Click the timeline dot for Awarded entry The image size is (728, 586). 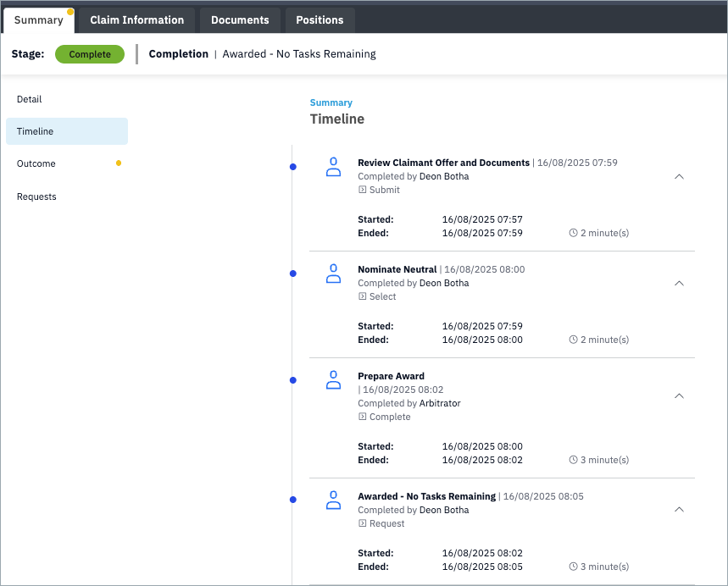coord(293,500)
